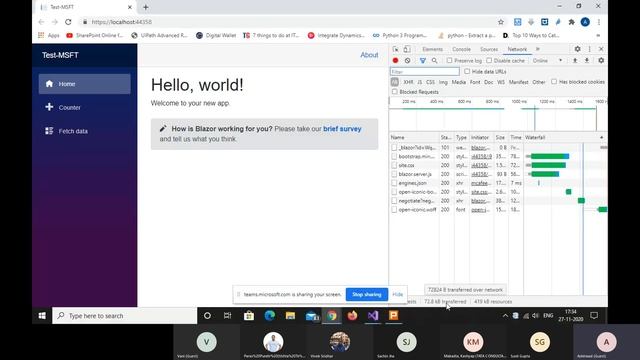
Task: Select the inspect element picker icon in DevTools
Action: click(x=395, y=49)
